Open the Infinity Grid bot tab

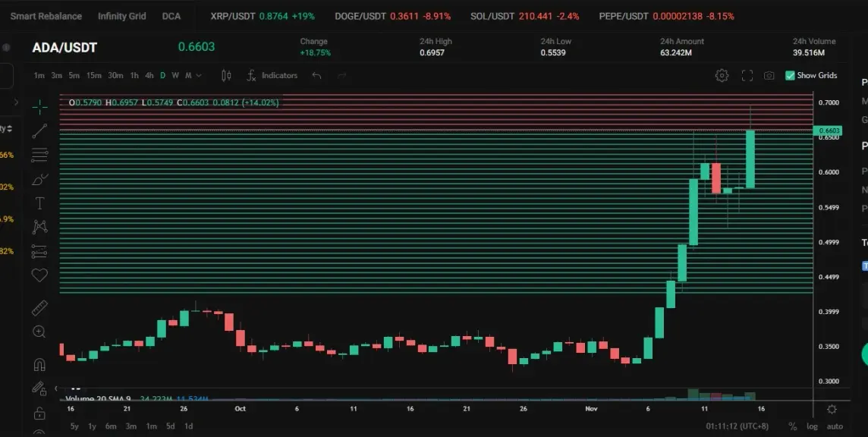(x=122, y=16)
